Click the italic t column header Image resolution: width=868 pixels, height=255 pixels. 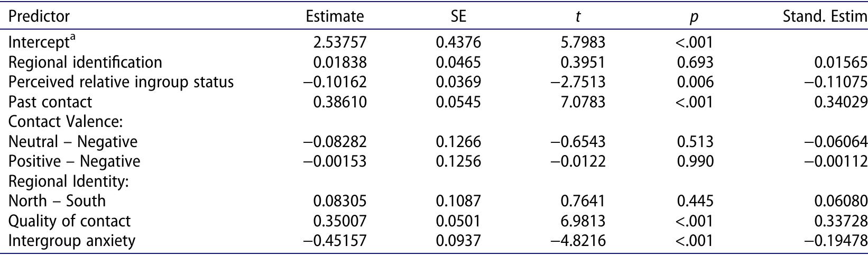(578, 17)
